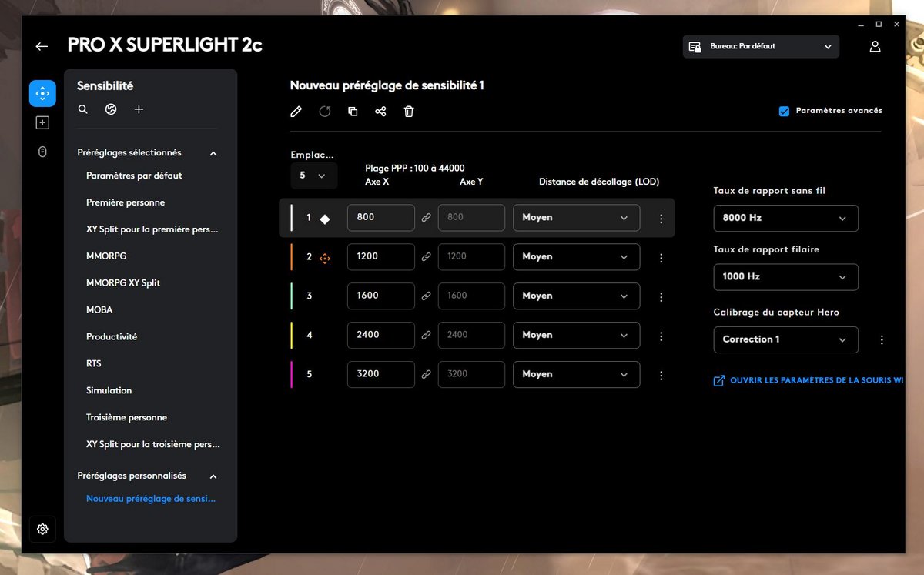Open the LOD dropdown for row 5
Screen dimensions: 924x575
pos(576,375)
